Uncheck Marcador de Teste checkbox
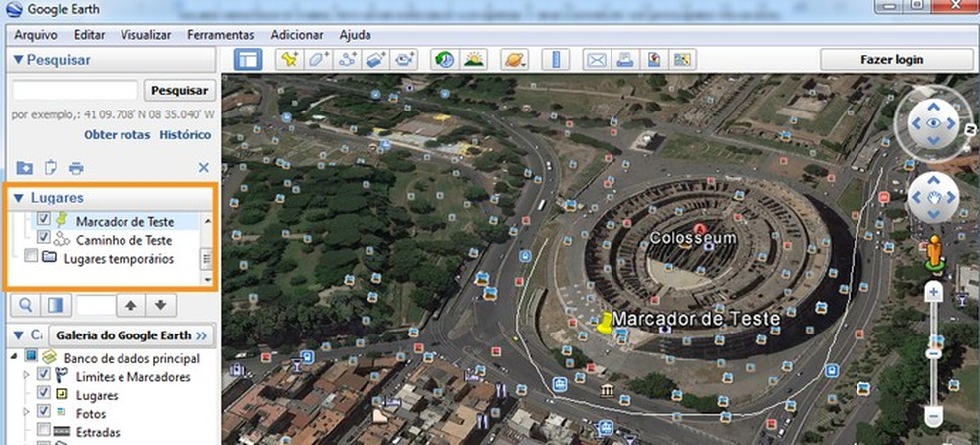This screenshot has width=980, height=445. click(x=43, y=219)
